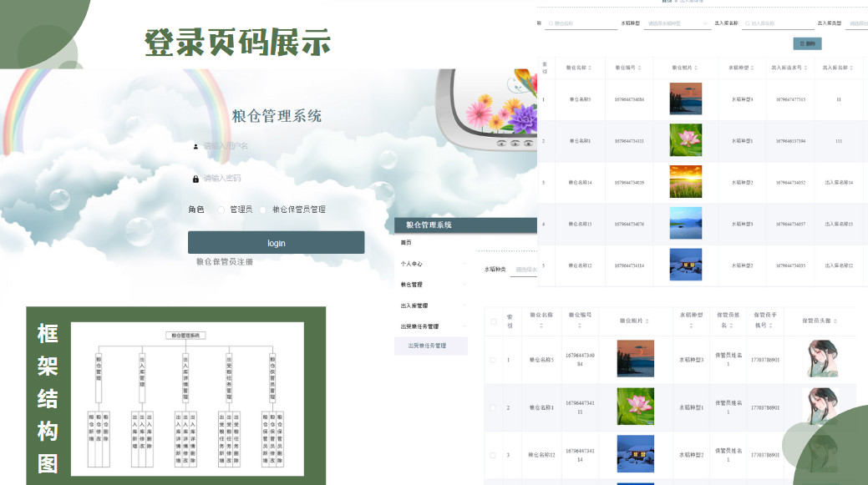Click the login button
868x485 pixels.
coord(277,243)
